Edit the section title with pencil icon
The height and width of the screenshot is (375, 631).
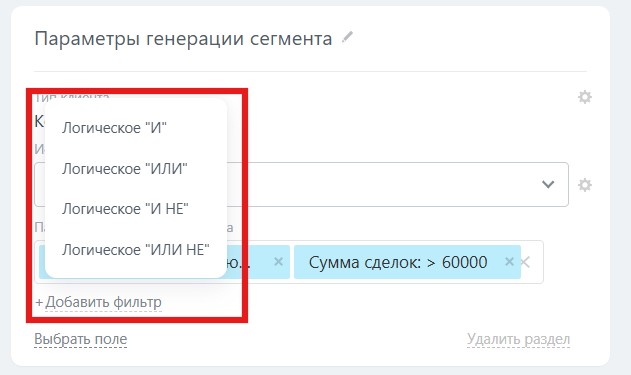coord(347,37)
